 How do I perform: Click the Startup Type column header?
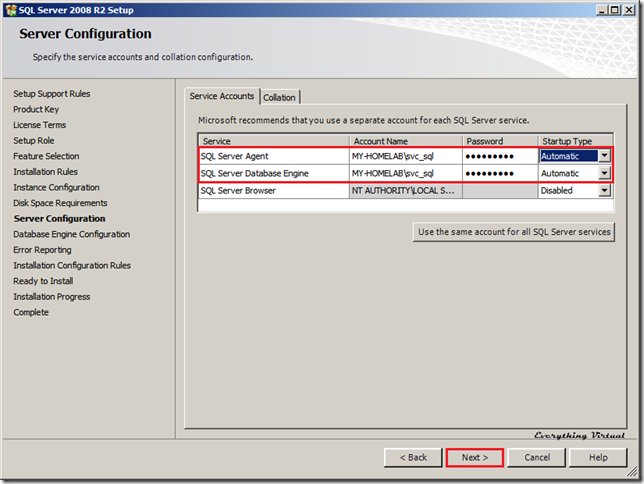coord(576,141)
